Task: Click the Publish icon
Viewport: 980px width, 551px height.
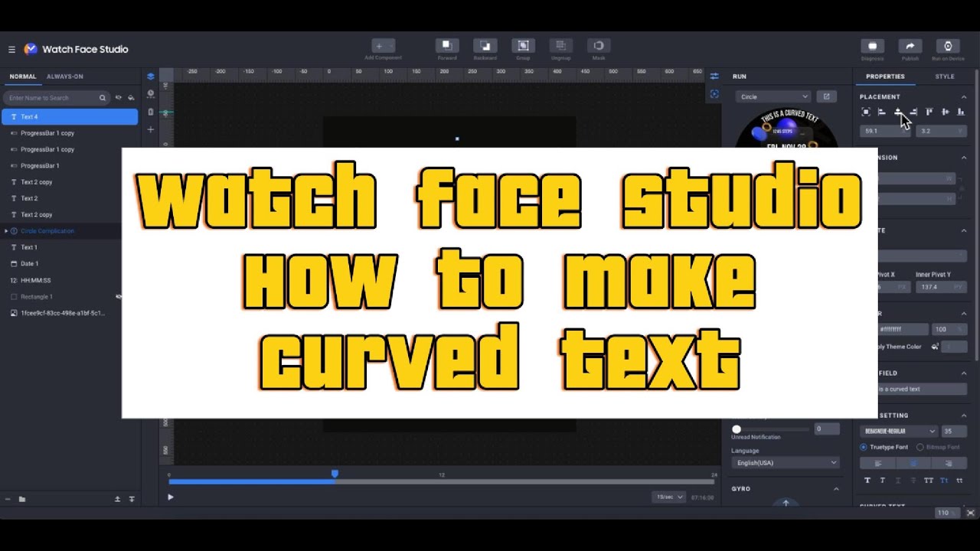Action: [x=910, y=46]
